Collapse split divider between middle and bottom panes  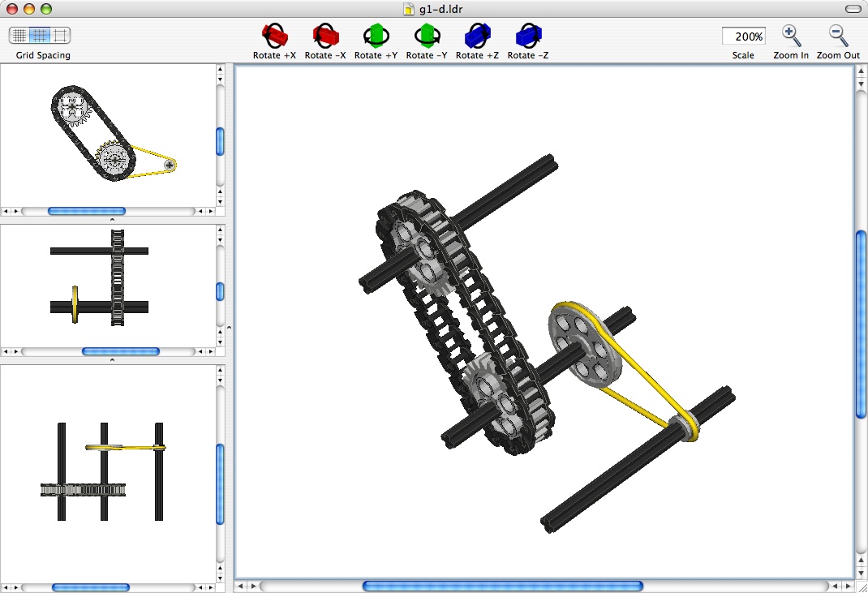coord(113,360)
